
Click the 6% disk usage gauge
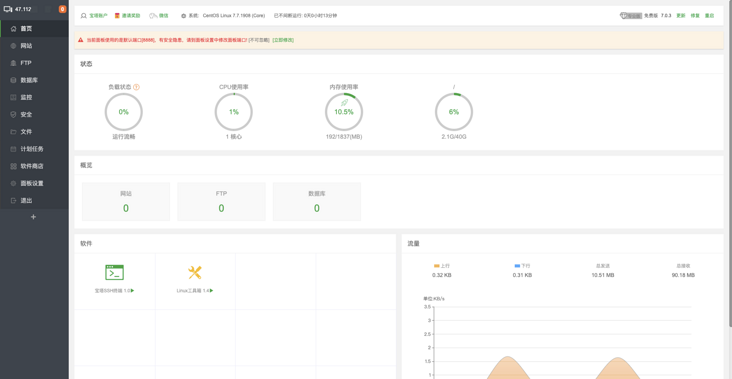(454, 112)
